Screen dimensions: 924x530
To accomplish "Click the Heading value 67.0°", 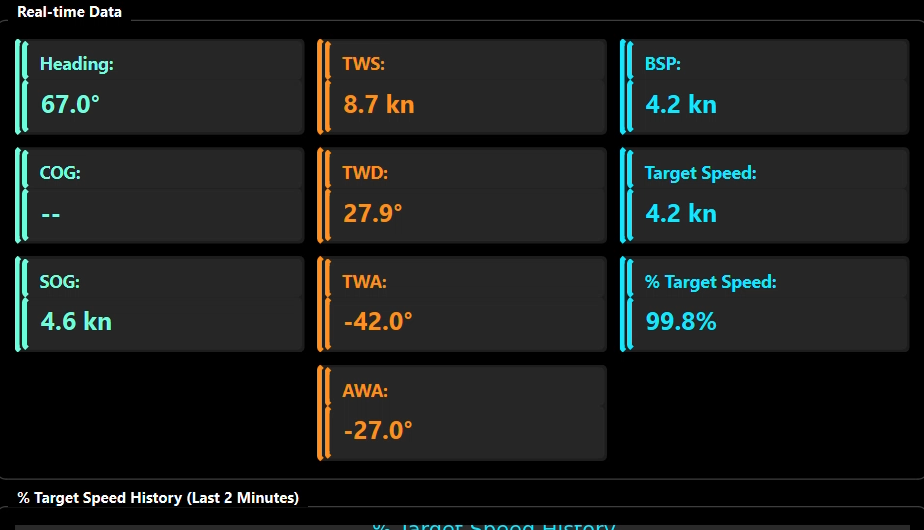I will click(70, 104).
